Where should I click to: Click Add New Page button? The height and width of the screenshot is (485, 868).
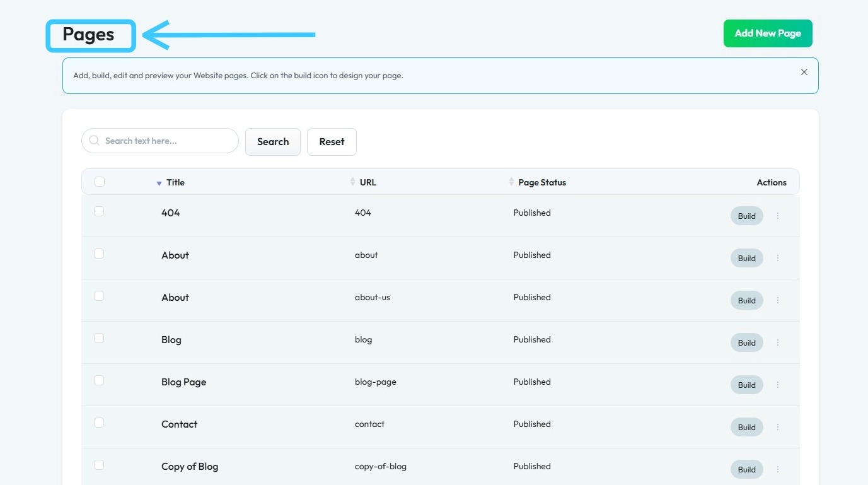pos(767,33)
